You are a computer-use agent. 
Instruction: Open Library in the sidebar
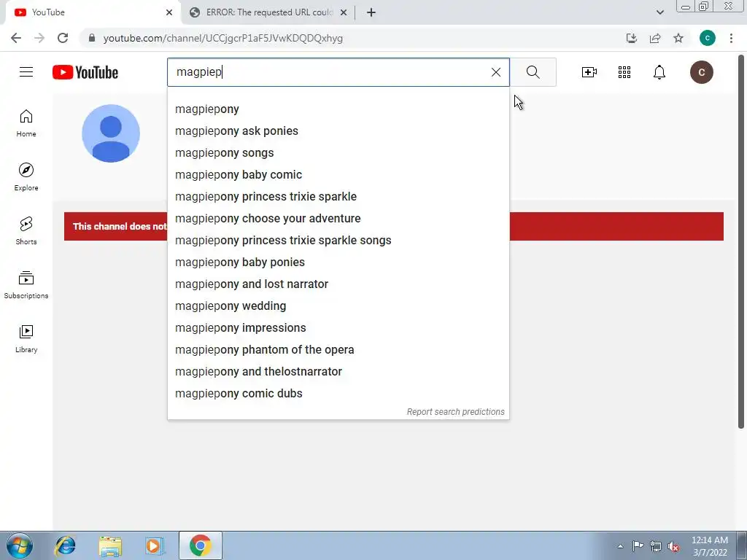26,338
